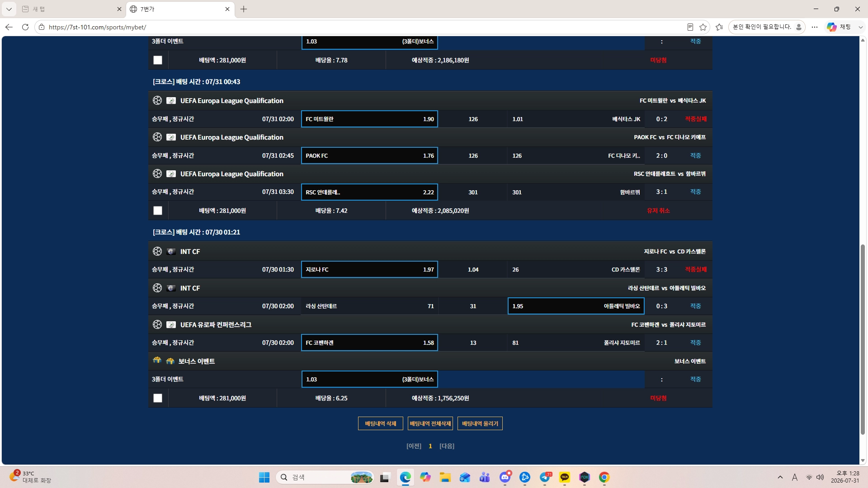Open Windows Start menu
868x488 pixels.
pyautogui.click(x=264, y=477)
